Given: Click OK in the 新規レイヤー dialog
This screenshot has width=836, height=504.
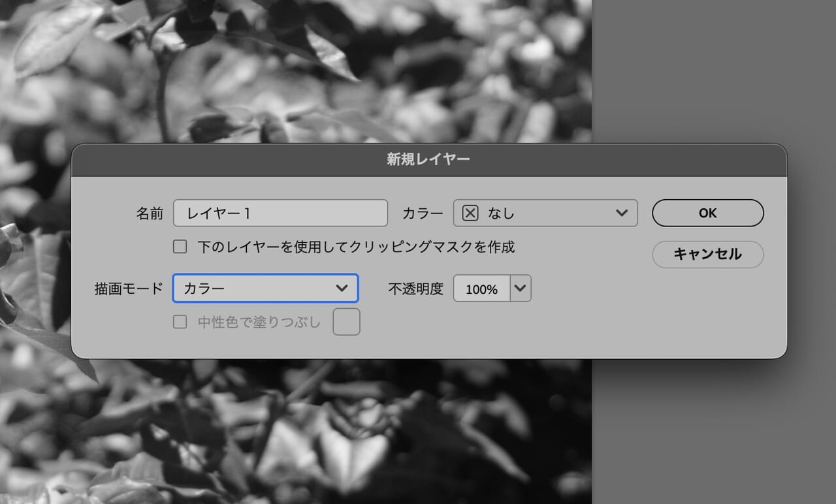Looking at the screenshot, I should pyautogui.click(x=707, y=213).
